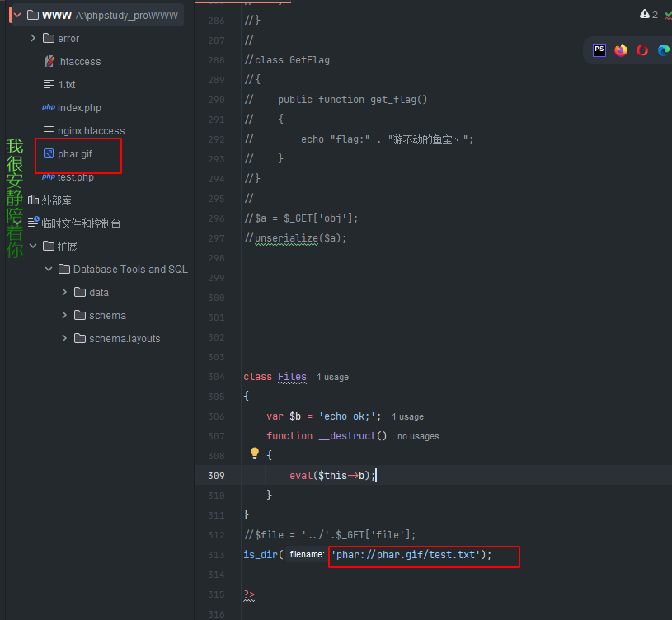Image resolution: width=672 pixels, height=620 pixels.
Task: Expand the schema.layouts folder
Action: (64, 339)
